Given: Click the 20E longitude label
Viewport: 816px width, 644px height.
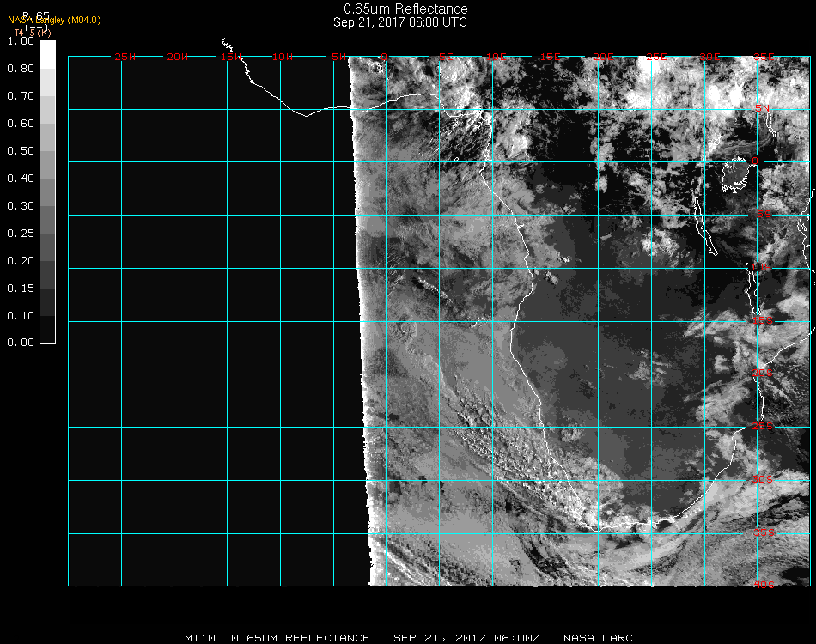Looking at the screenshot, I should 603,57.
